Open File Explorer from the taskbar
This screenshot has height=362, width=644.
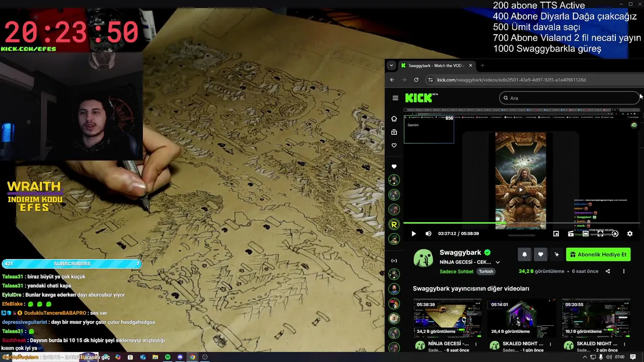click(155, 357)
